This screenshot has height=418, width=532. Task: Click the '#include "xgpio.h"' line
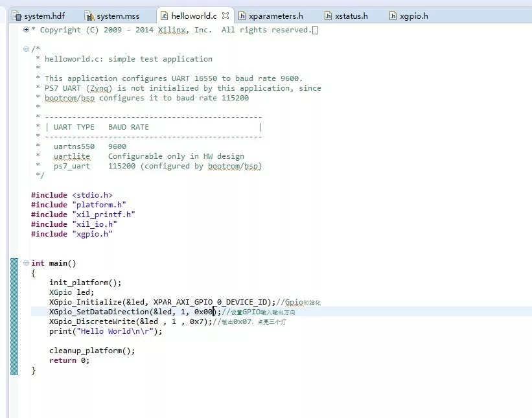coord(71,234)
